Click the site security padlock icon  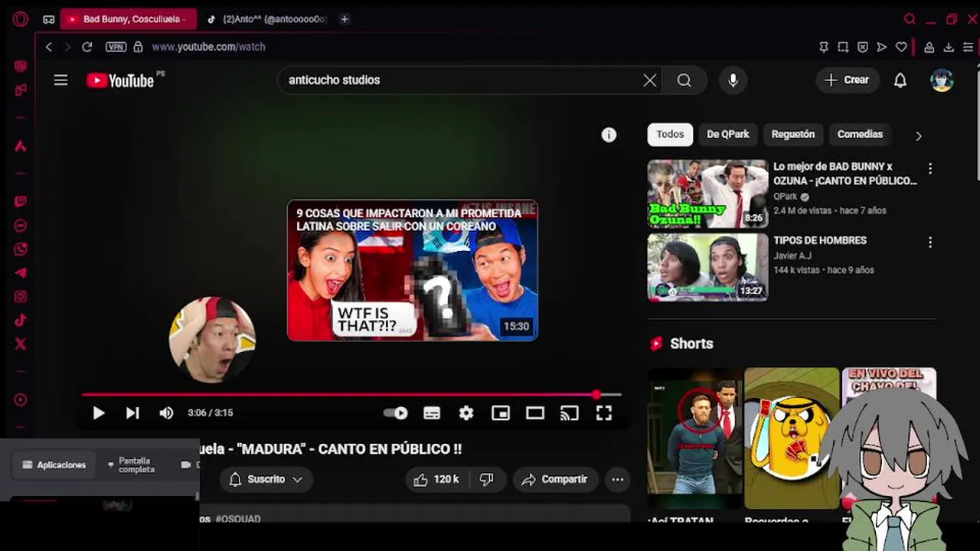coord(138,47)
